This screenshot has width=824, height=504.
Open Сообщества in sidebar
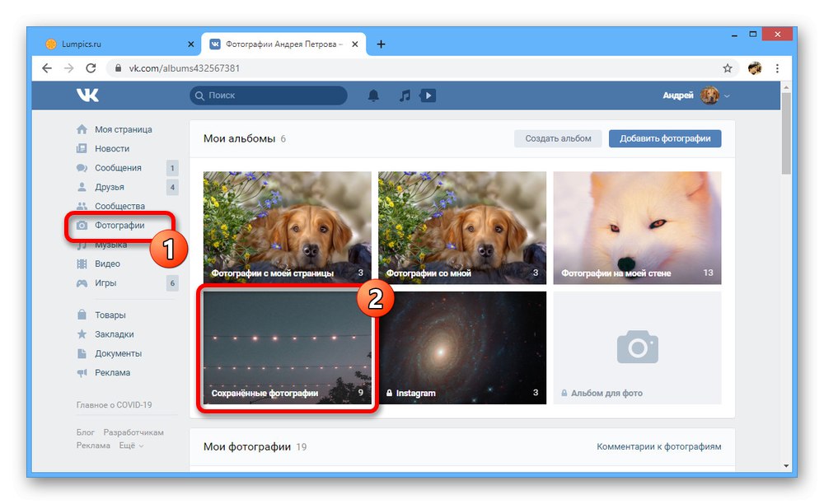[x=119, y=207]
